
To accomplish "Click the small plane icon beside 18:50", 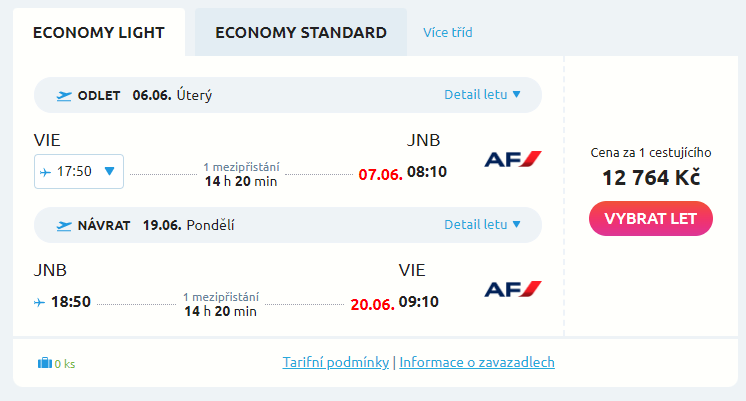I will pyautogui.click(x=40, y=301).
